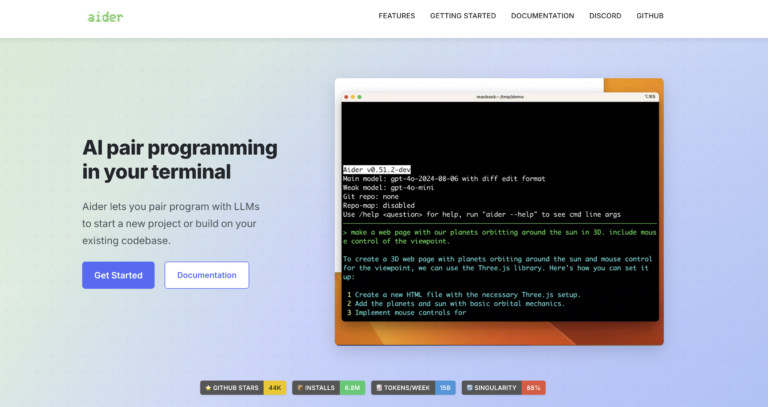Click the yellow minimize dot in demo terminal

pyautogui.click(x=353, y=97)
